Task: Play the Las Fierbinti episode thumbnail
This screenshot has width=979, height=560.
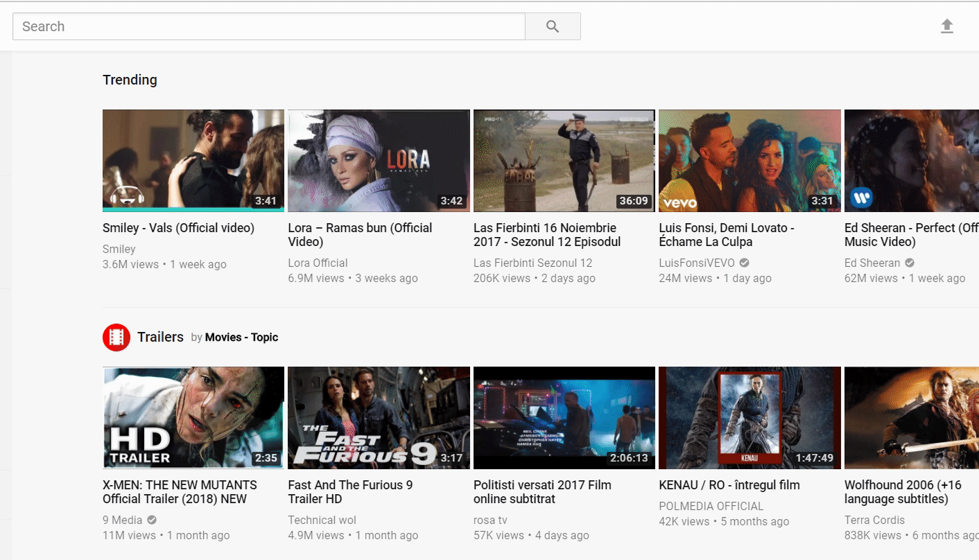Action: coord(564,160)
